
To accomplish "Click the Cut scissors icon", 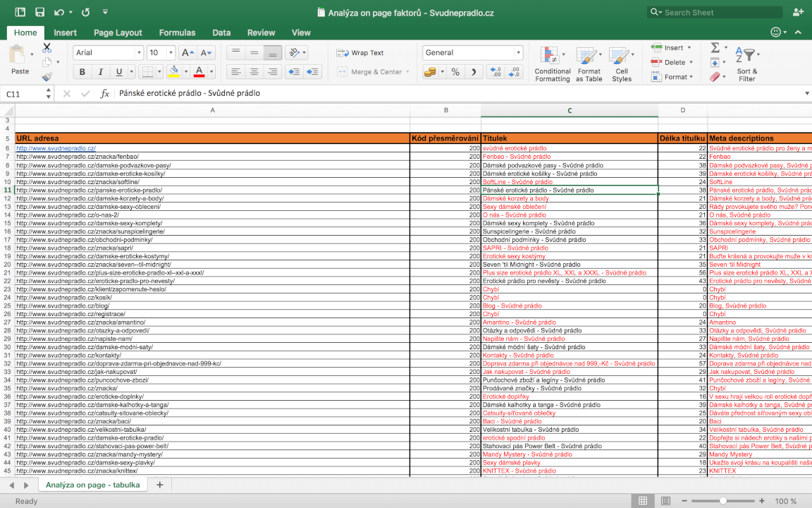I will [x=47, y=48].
